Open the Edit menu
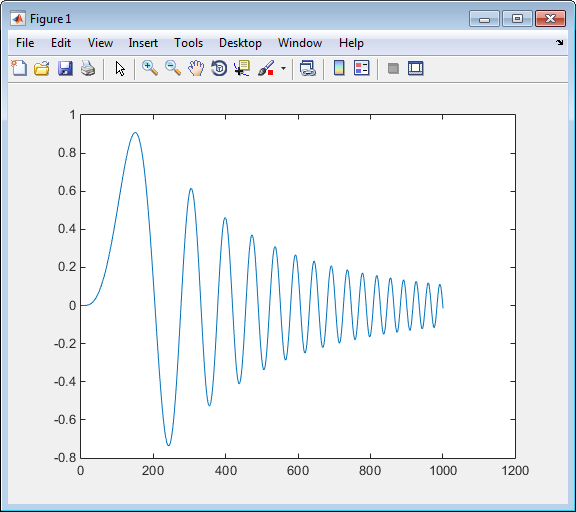 pos(61,43)
